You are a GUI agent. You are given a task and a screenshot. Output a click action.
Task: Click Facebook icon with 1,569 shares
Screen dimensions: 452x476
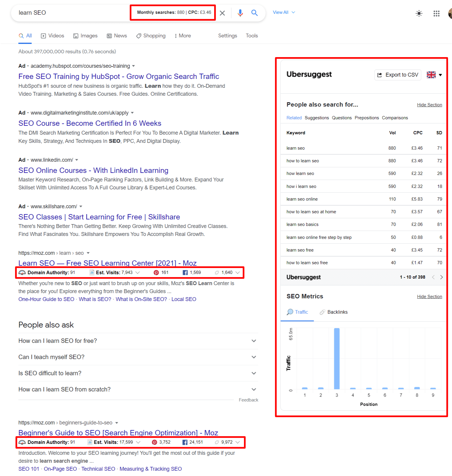pos(185,273)
